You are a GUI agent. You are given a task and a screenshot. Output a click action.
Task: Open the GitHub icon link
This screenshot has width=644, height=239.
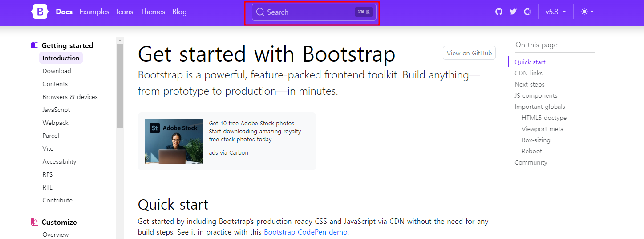click(x=499, y=12)
